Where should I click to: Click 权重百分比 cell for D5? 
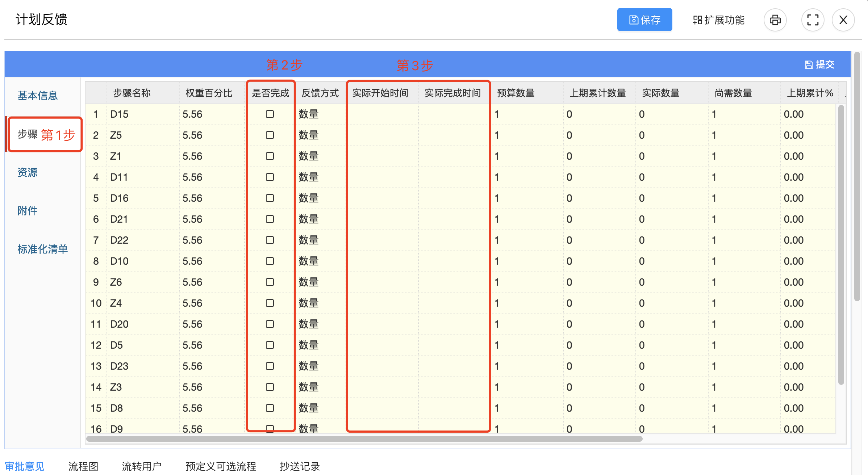[x=212, y=345]
